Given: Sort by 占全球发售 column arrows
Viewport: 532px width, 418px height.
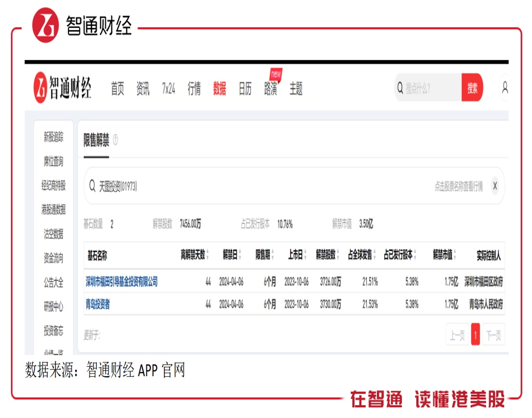Looking at the screenshot, I should point(375,254).
